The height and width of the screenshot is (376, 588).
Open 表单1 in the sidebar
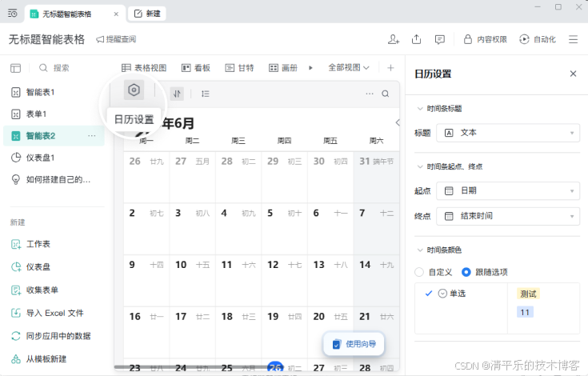[54, 114]
